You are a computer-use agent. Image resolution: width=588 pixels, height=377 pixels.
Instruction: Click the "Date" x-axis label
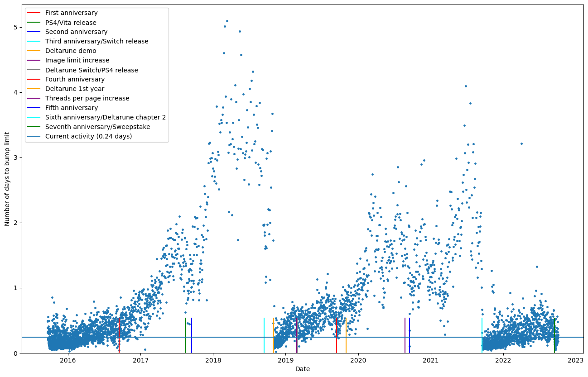[303, 369]
